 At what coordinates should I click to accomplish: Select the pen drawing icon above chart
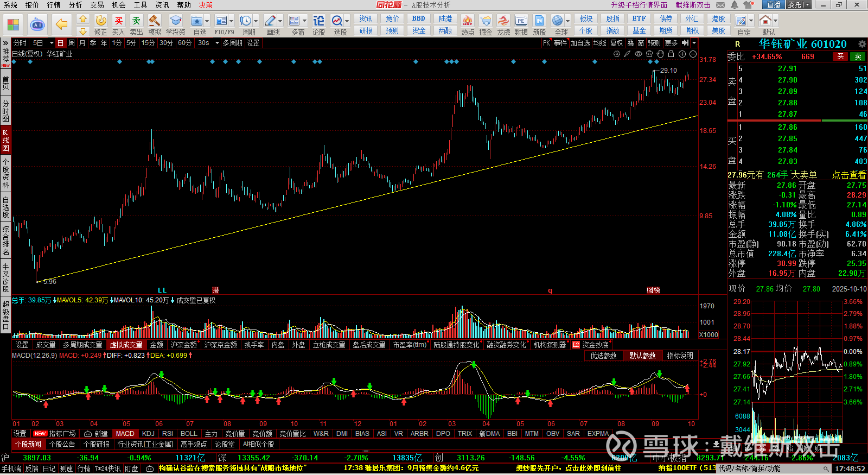tap(627, 54)
